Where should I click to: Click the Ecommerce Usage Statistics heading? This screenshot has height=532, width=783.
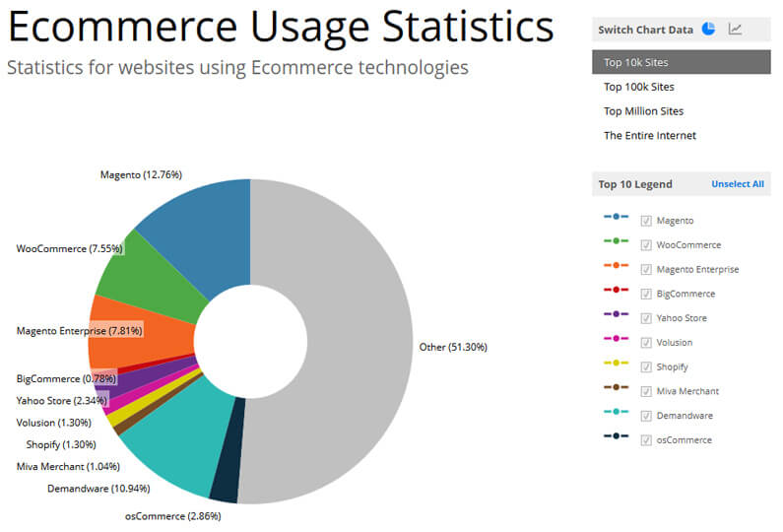(x=281, y=27)
